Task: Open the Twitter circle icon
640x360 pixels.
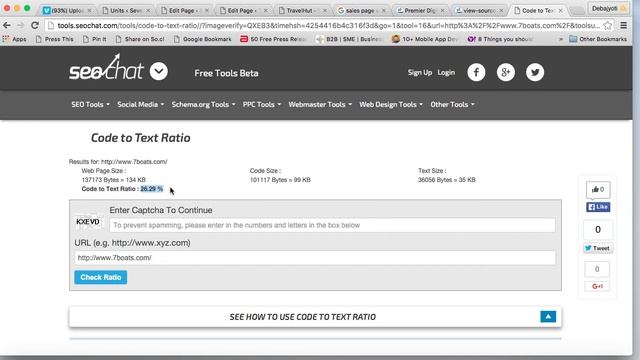Action: (x=535, y=72)
